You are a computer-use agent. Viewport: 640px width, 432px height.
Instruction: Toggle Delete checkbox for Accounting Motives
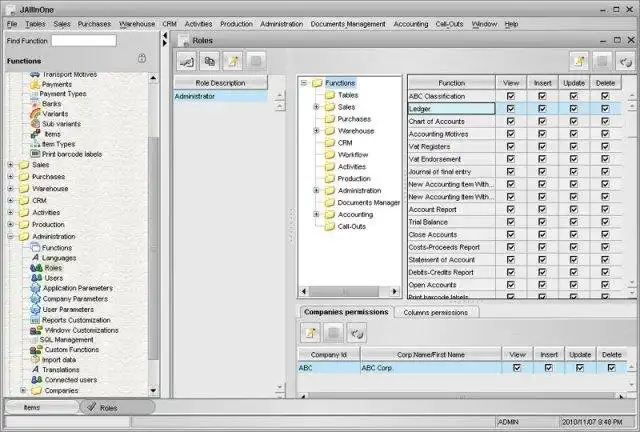point(605,134)
